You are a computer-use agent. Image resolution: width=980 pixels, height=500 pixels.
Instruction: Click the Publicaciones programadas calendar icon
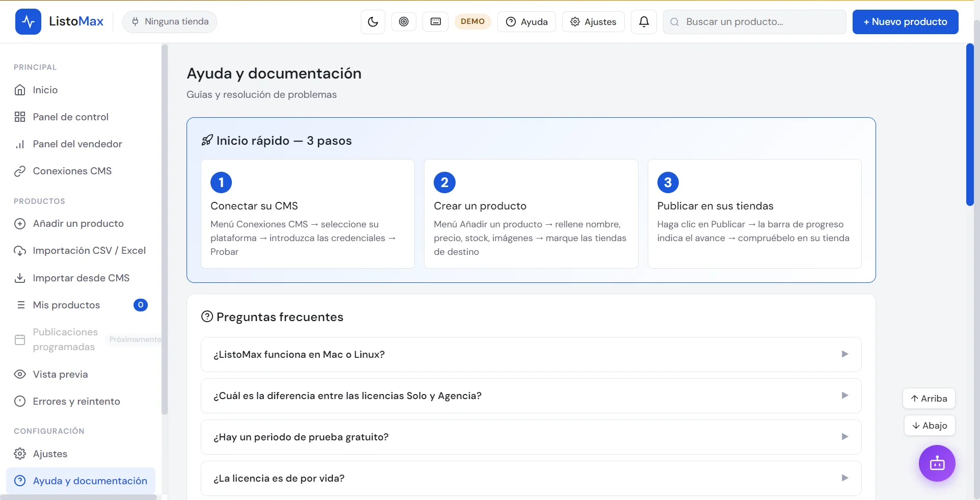[20, 339]
